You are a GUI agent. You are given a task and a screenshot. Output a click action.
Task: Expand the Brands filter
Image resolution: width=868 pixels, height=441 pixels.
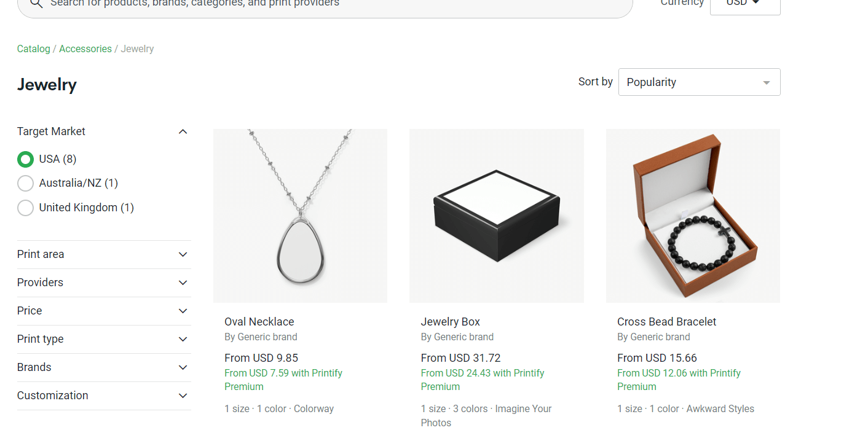coord(183,367)
